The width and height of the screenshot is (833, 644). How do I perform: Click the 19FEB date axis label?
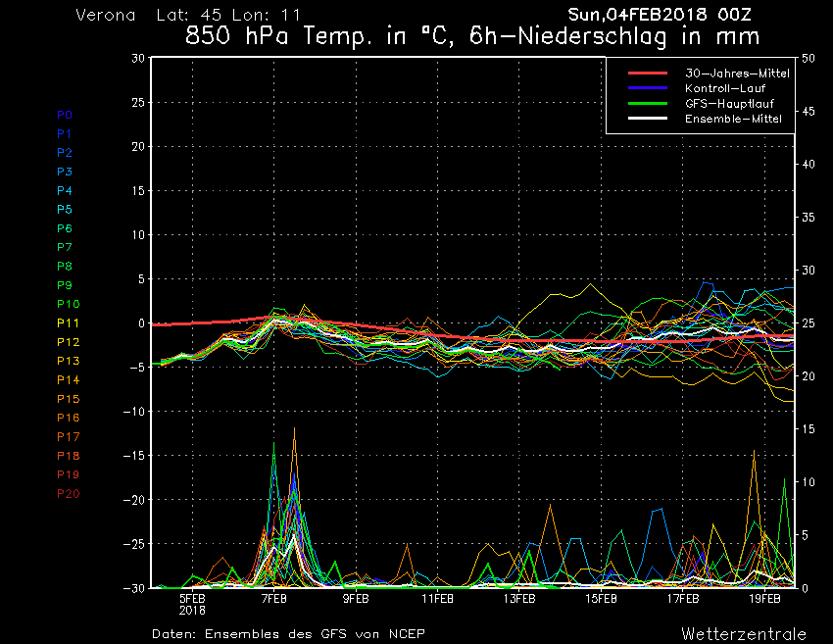click(765, 599)
